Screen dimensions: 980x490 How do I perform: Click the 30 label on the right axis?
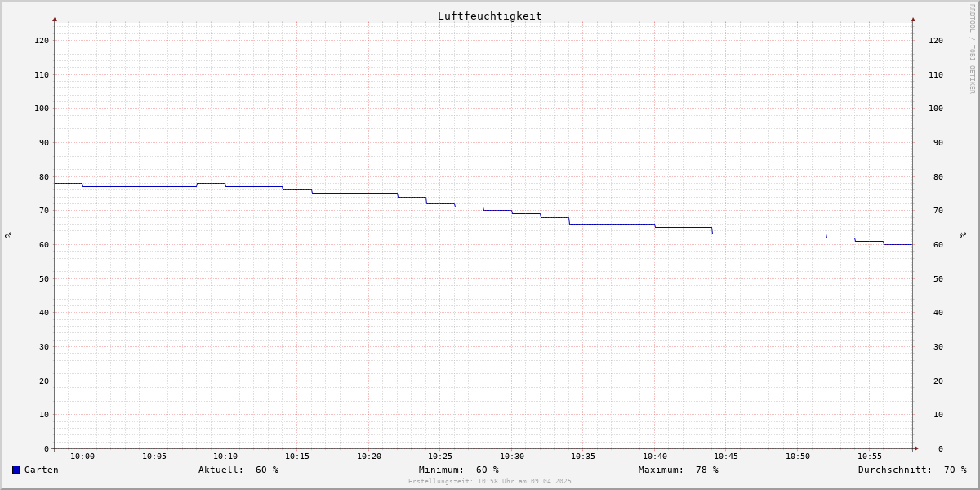[x=938, y=346]
